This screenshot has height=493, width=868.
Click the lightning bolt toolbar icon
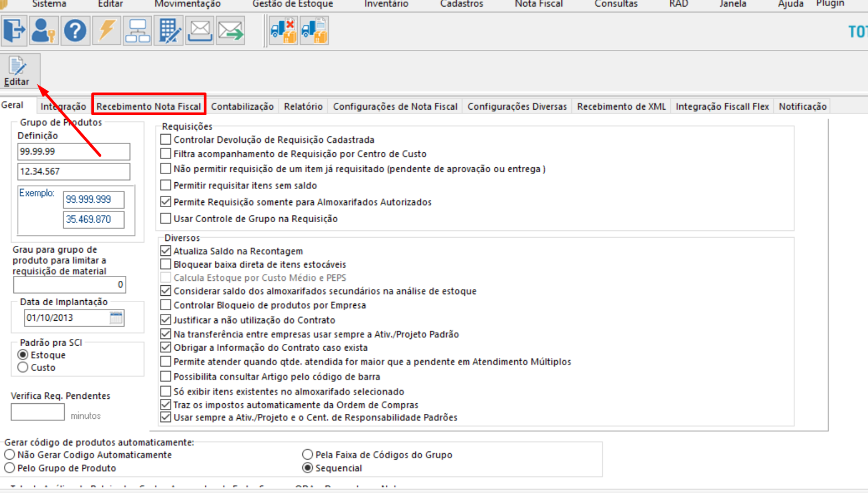point(106,30)
